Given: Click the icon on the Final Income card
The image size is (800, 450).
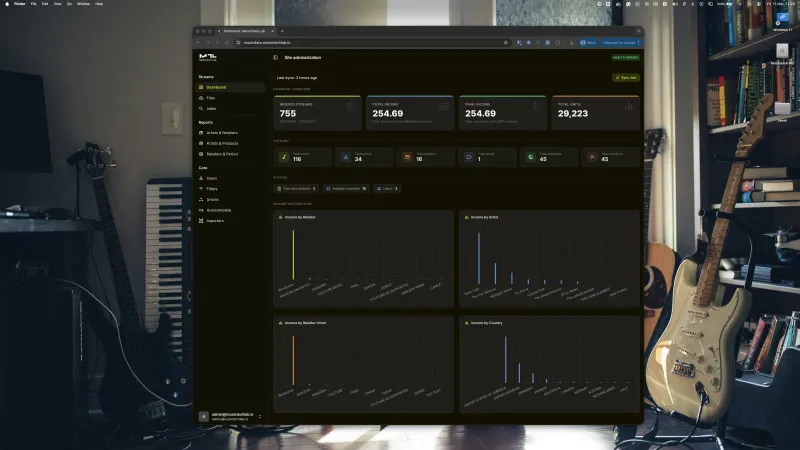Looking at the screenshot, I should [535, 106].
